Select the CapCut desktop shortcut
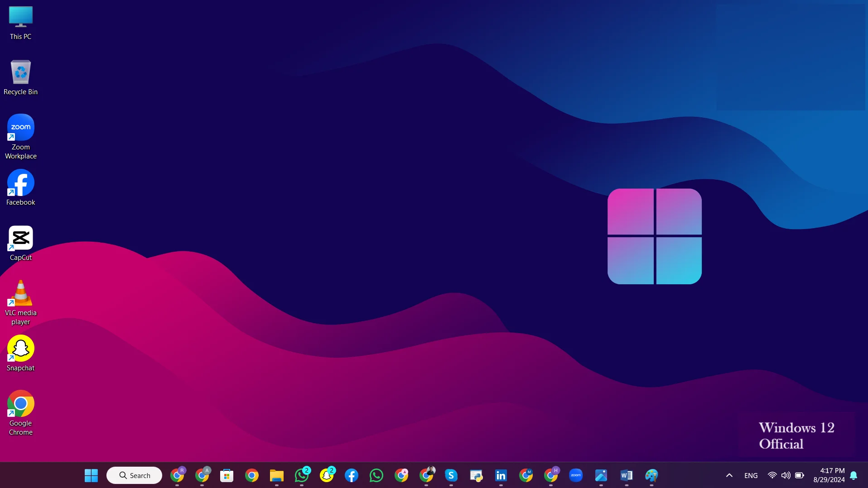 (x=21, y=244)
